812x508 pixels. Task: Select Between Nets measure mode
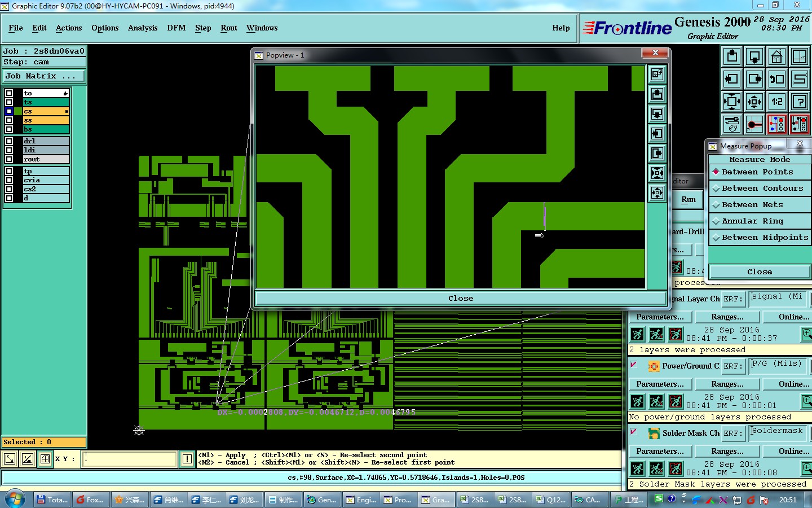(x=760, y=205)
